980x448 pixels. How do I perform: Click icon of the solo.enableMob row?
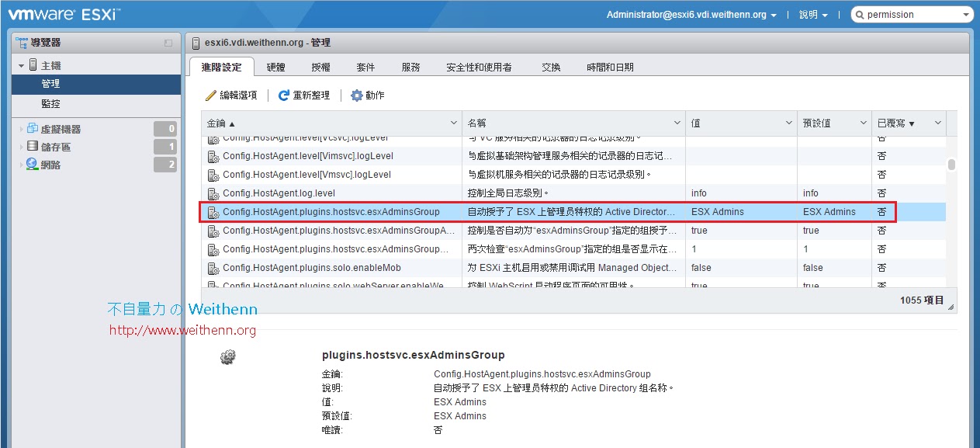pos(213,268)
